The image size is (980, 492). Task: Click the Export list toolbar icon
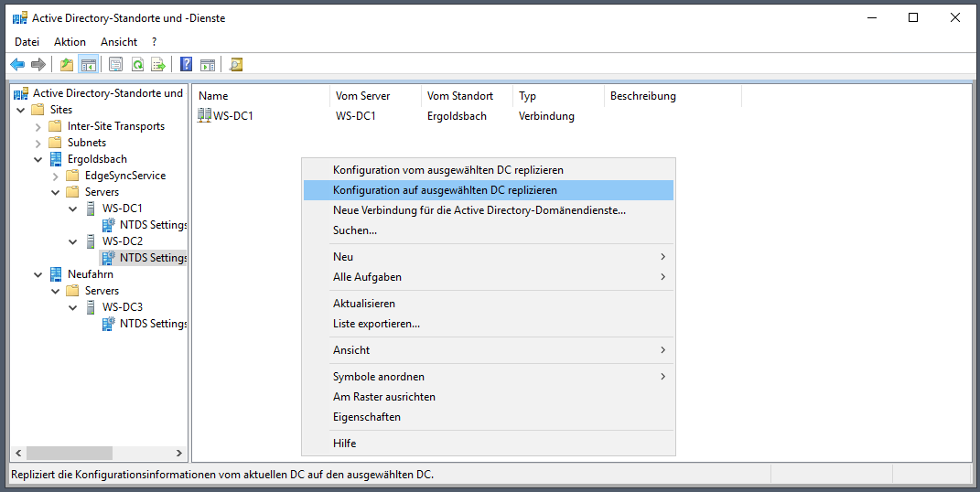(158, 64)
